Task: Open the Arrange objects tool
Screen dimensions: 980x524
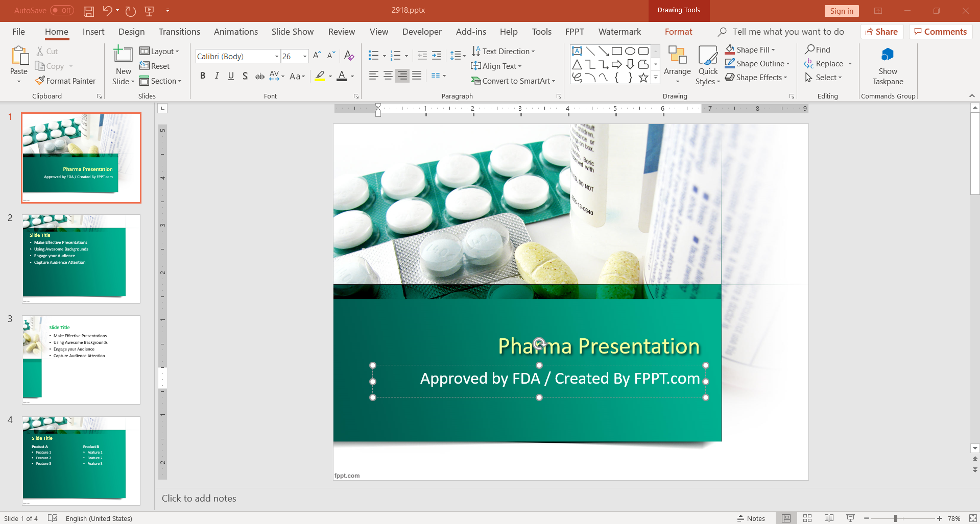Action: 677,64
